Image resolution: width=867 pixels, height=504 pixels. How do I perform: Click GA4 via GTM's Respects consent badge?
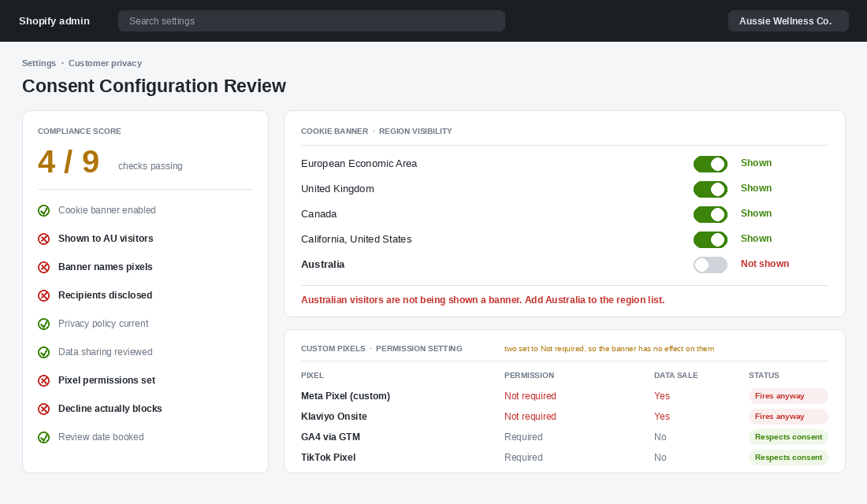tap(788, 436)
